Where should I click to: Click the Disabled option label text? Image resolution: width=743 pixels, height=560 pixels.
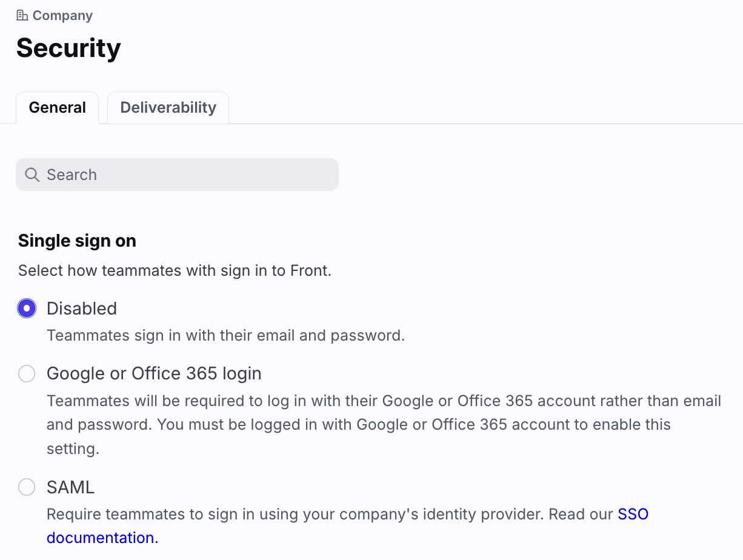(82, 308)
